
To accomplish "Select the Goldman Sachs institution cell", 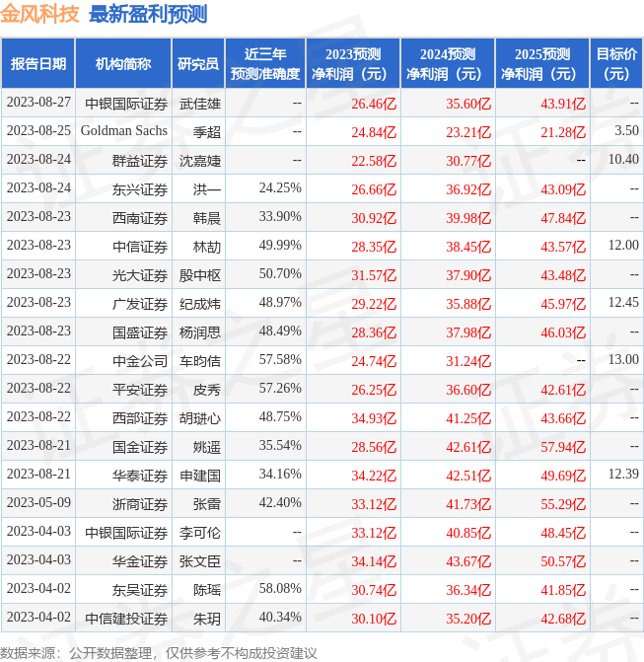I will (123, 131).
